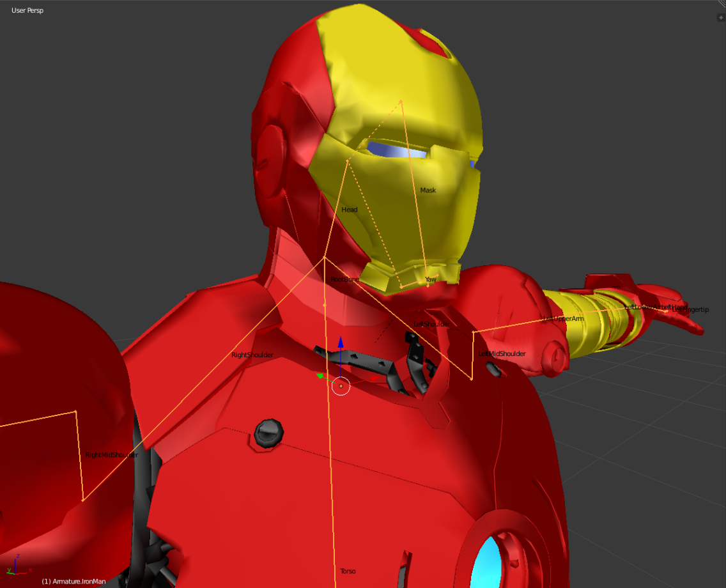Click the white circle of the transform manipulator
This screenshot has height=588, width=726.
(x=341, y=386)
